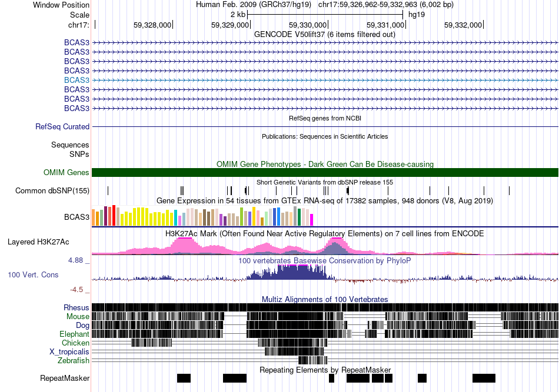Click the Zebrafish alignment block

(312, 360)
